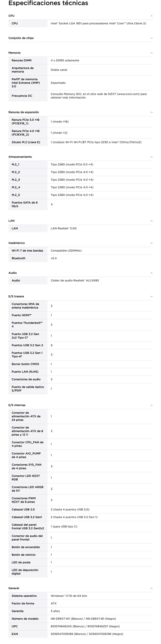
Task: Expand Conjunto de chips using its chevron
Action: point(151,38)
